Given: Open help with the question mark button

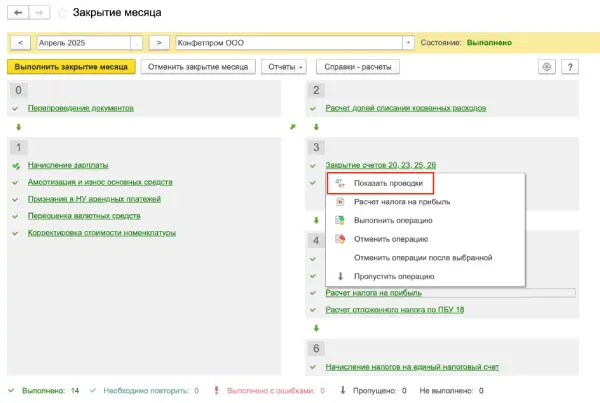Looking at the screenshot, I should point(570,67).
